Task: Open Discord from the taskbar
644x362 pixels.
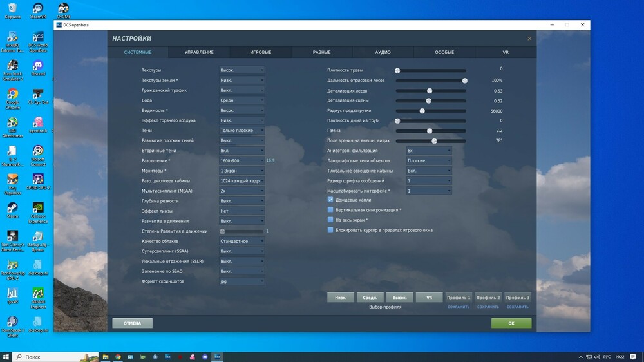Action: [205, 357]
